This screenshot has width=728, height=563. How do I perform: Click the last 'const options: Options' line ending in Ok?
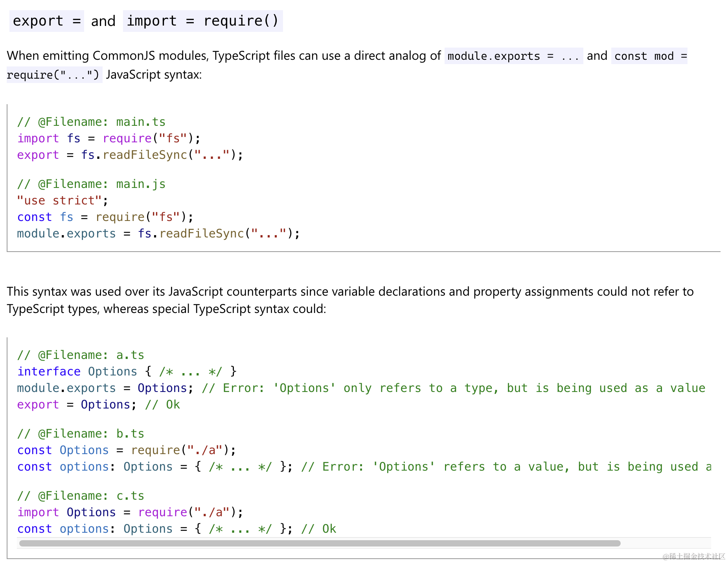click(177, 529)
